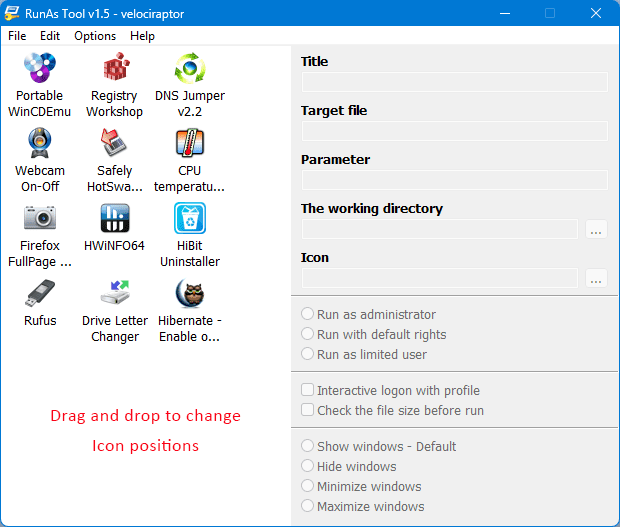Click the HWiNFO64 icon
The height and width of the screenshot is (527, 620).
pos(114,218)
